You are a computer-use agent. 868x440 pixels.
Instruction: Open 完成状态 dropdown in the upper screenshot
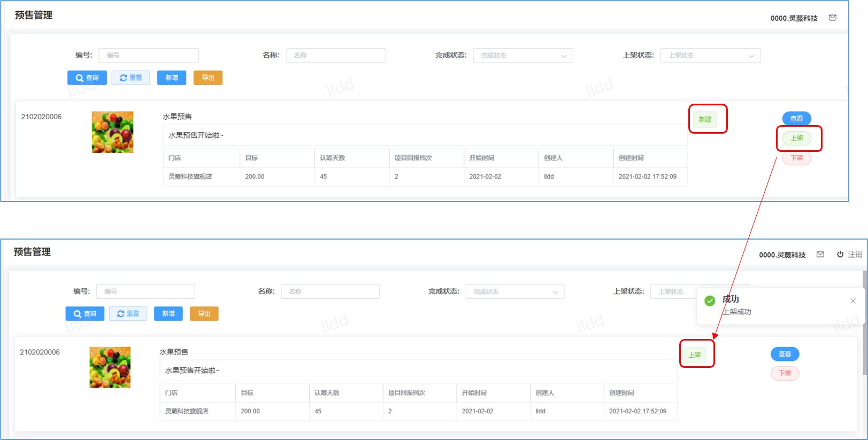coord(523,56)
